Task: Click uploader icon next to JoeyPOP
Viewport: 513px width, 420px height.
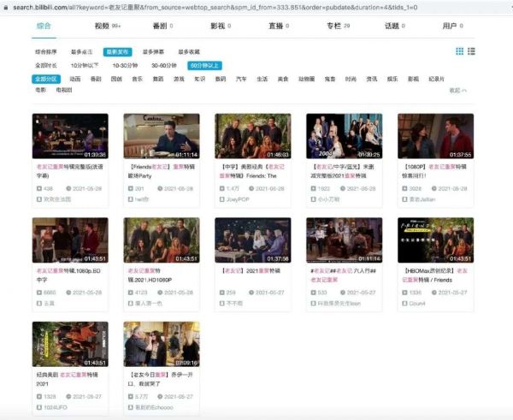Action: (221, 198)
